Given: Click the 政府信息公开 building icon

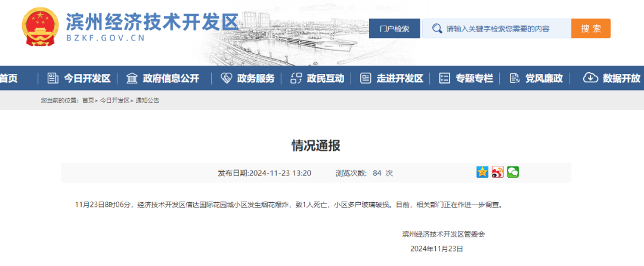Looking at the screenshot, I should pyautogui.click(x=132, y=78).
